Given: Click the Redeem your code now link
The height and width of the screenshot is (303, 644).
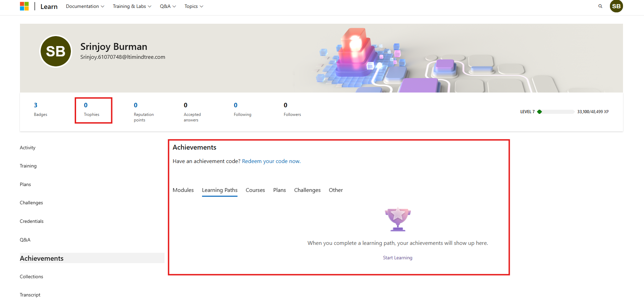Looking at the screenshot, I should [x=271, y=161].
